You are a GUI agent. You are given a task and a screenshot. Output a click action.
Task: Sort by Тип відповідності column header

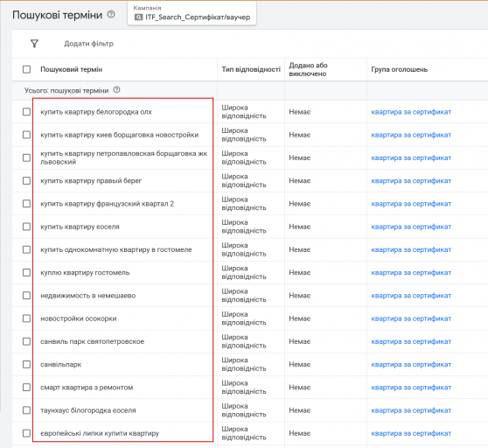[251, 69]
